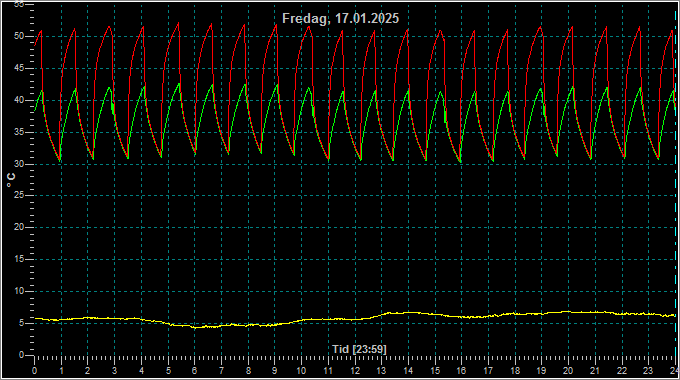Click the °C unit label on vertical axis
Image resolution: width=680 pixels, height=380 pixels.
pyautogui.click(x=11, y=180)
